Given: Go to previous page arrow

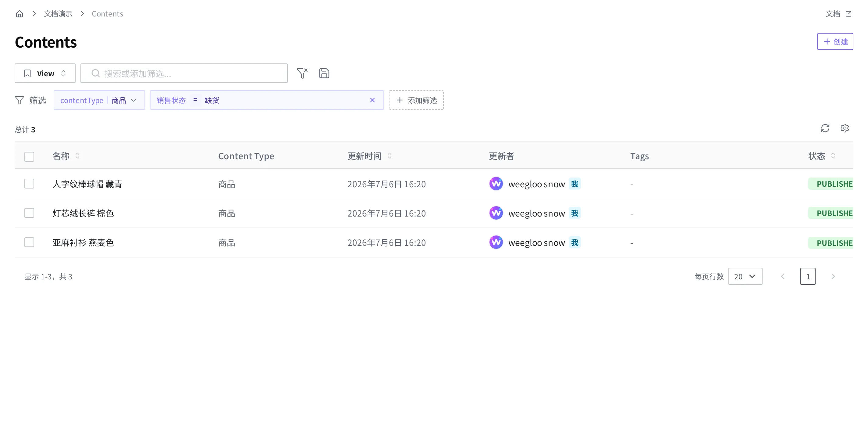Looking at the screenshot, I should pos(783,277).
